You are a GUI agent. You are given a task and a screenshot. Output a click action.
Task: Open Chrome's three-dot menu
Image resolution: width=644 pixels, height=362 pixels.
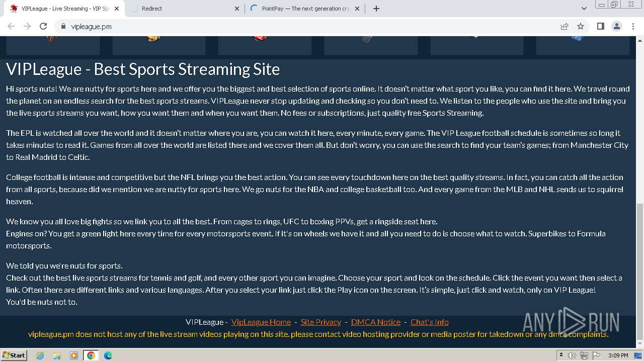click(633, 26)
